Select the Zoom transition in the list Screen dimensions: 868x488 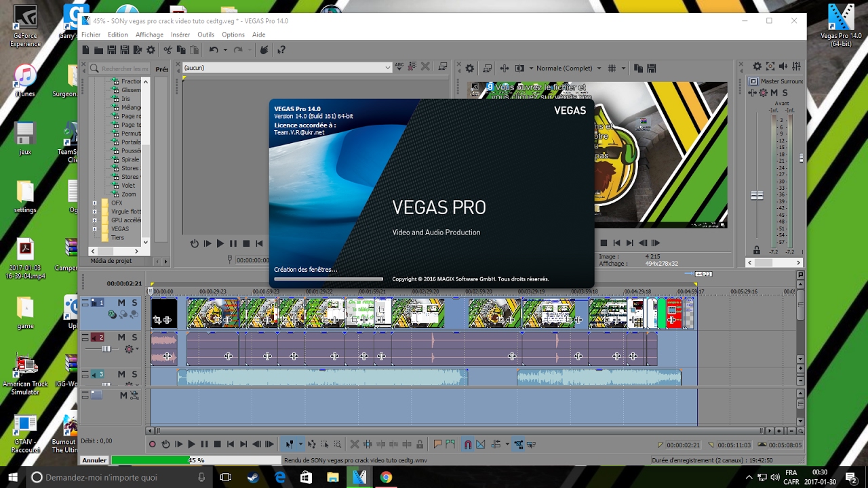pos(128,195)
